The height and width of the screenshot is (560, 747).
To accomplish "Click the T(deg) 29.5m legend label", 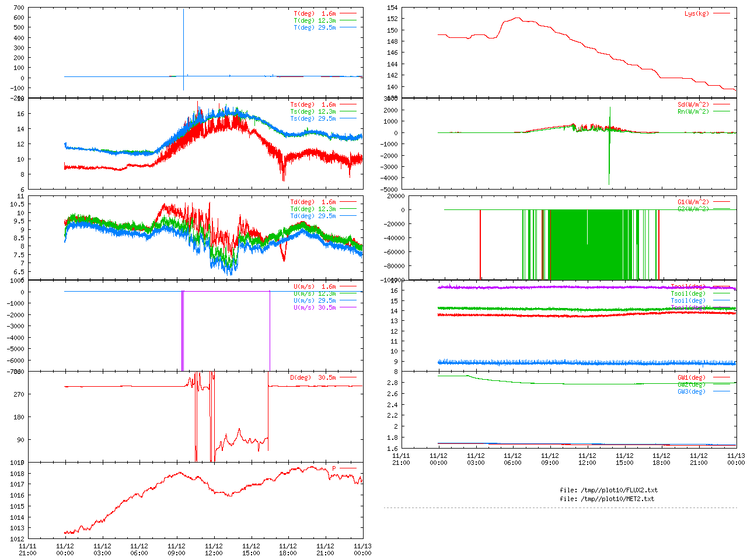I will [x=315, y=27].
